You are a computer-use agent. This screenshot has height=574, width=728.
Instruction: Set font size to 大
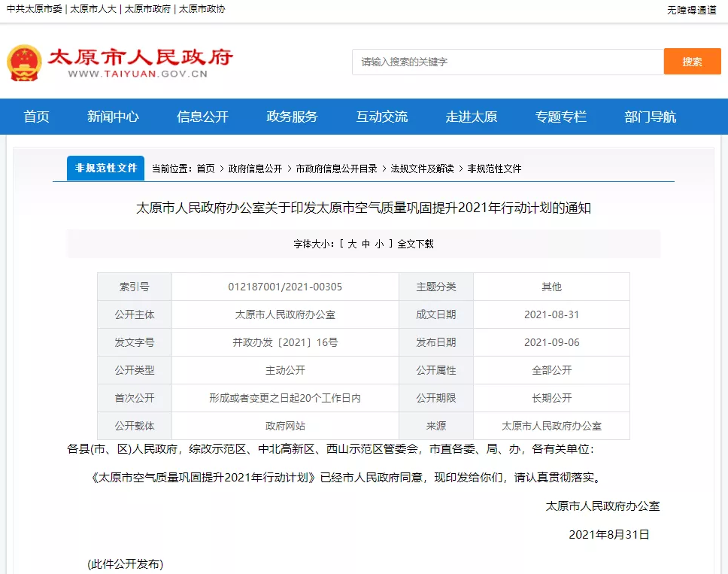click(x=352, y=244)
